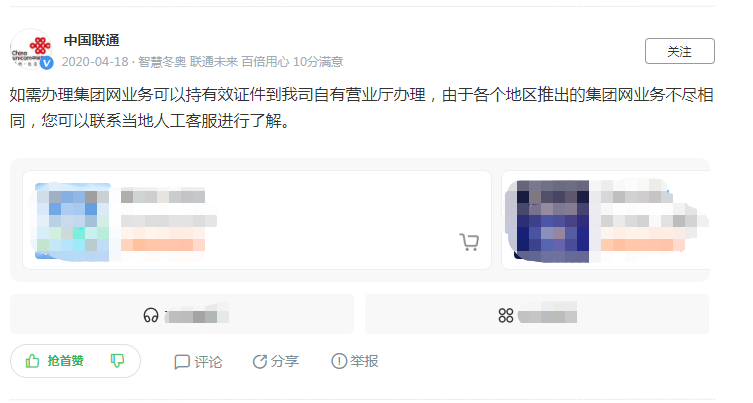The width and height of the screenshot is (753, 403).
Task: Click the thumbs-down dislike icon
Action: 117,361
